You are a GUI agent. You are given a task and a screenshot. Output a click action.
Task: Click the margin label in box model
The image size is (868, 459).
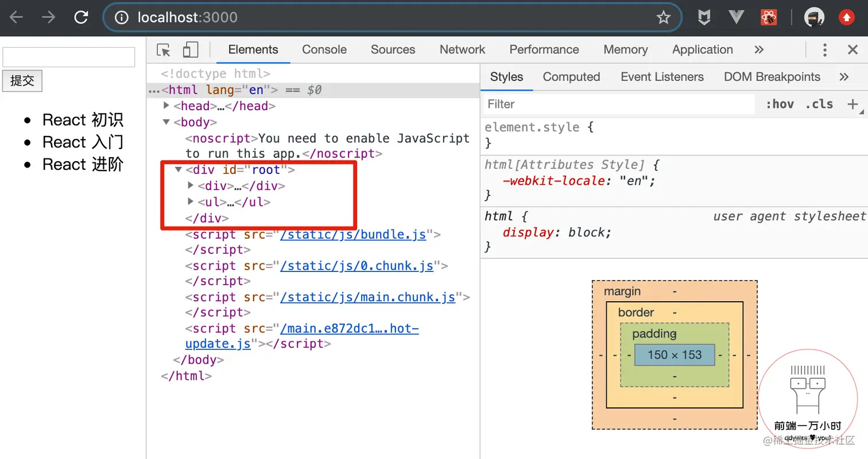coord(622,291)
